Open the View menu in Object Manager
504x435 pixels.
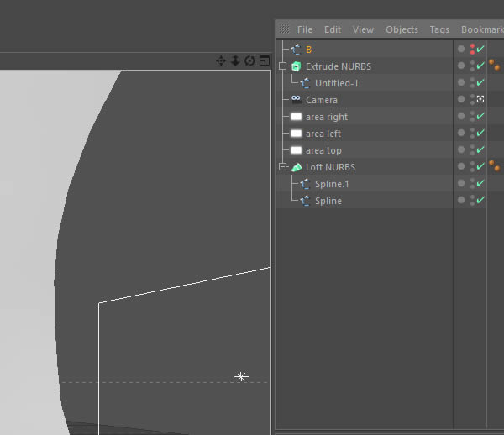(x=363, y=29)
